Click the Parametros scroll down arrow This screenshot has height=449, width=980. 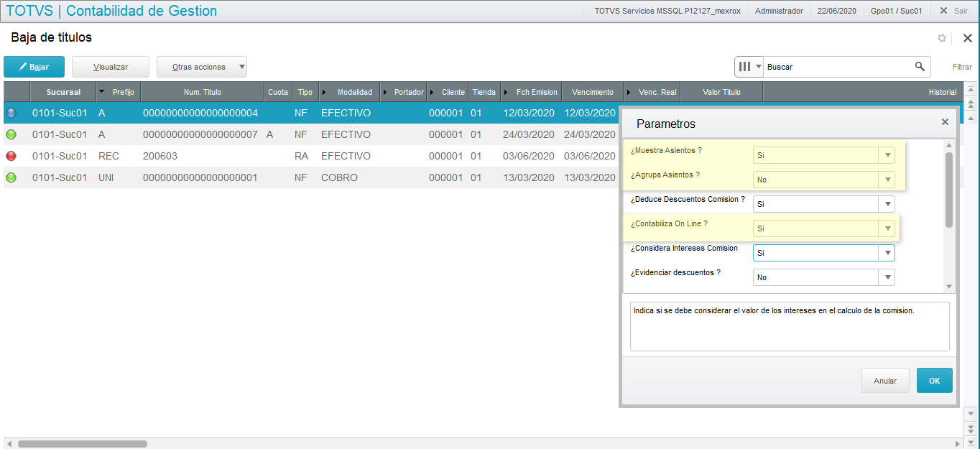pos(948,287)
